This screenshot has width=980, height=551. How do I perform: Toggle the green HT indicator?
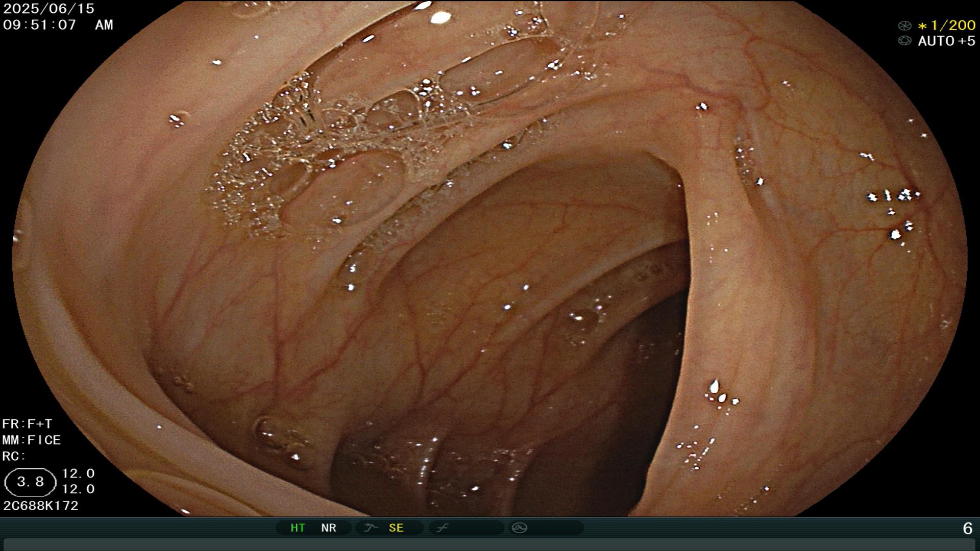click(x=298, y=528)
